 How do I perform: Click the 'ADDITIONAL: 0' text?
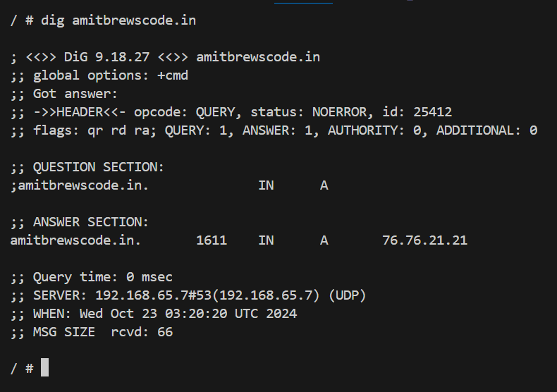pyautogui.click(x=486, y=130)
